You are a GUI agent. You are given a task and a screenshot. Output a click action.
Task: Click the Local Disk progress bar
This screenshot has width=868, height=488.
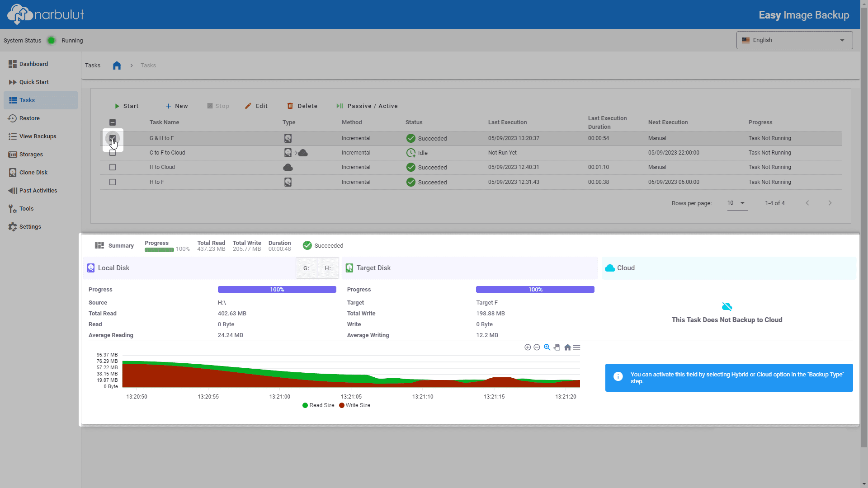277,290
